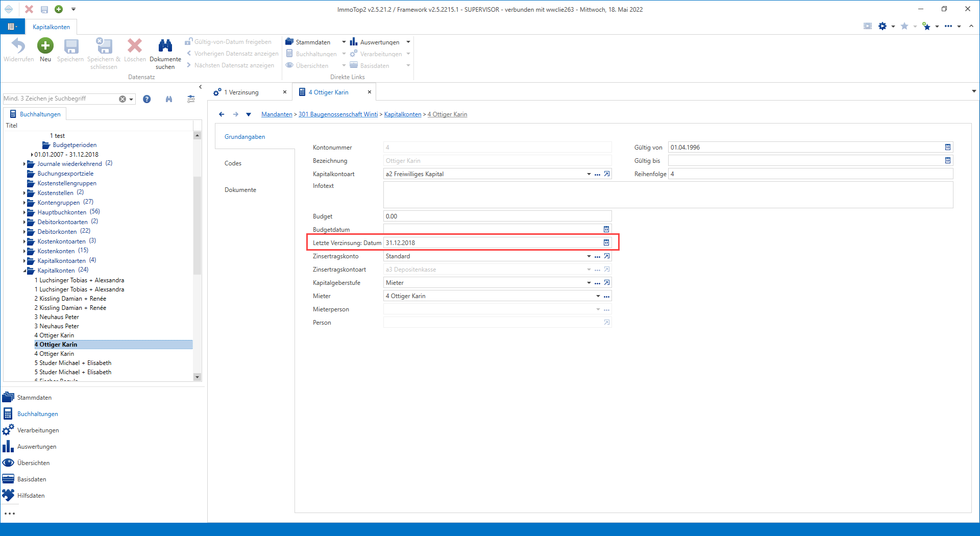Open settings gear in title ribbon
Image resolution: width=980 pixels, height=536 pixels.
tap(883, 26)
